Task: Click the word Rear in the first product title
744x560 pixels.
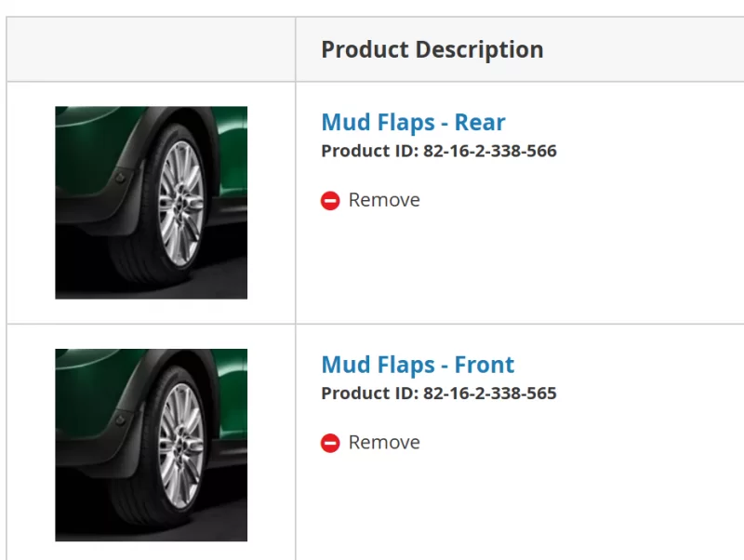Action: pyautogui.click(x=480, y=123)
